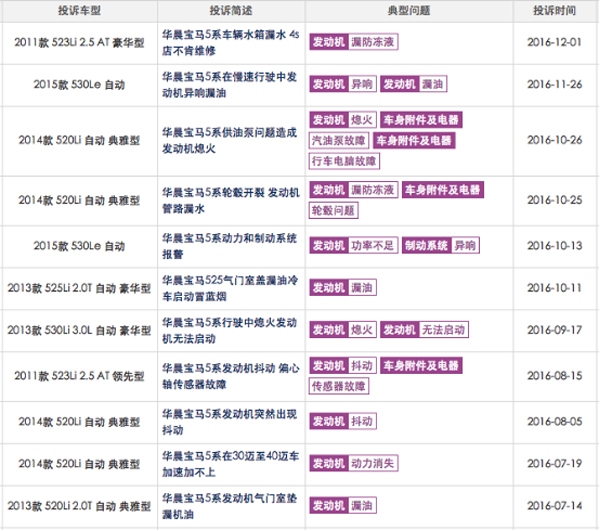
Task: Open complaint 华晨宝马5系发动机气门室垫漏机油
Action: click(230, 506)
